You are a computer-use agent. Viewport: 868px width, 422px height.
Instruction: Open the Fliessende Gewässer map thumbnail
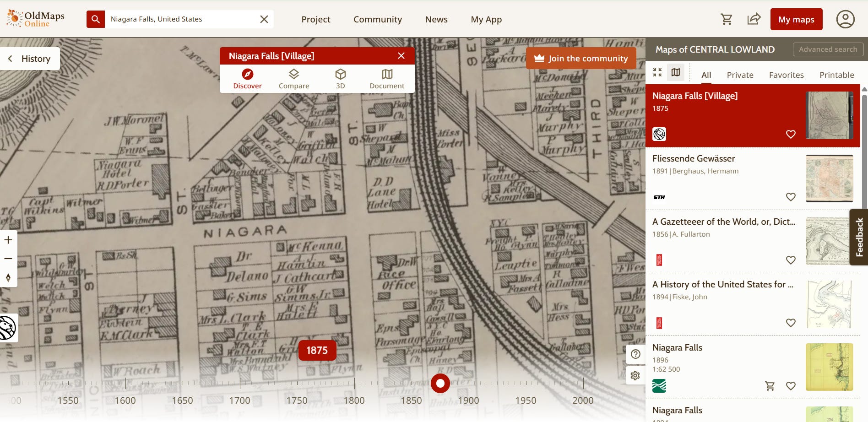(x=829, y=179)
